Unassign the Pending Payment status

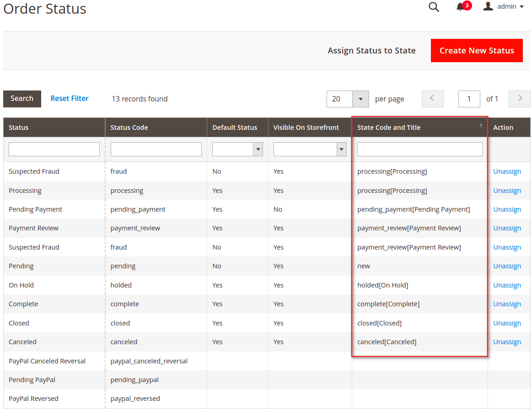pyautogui.click(x=507, y=209)
